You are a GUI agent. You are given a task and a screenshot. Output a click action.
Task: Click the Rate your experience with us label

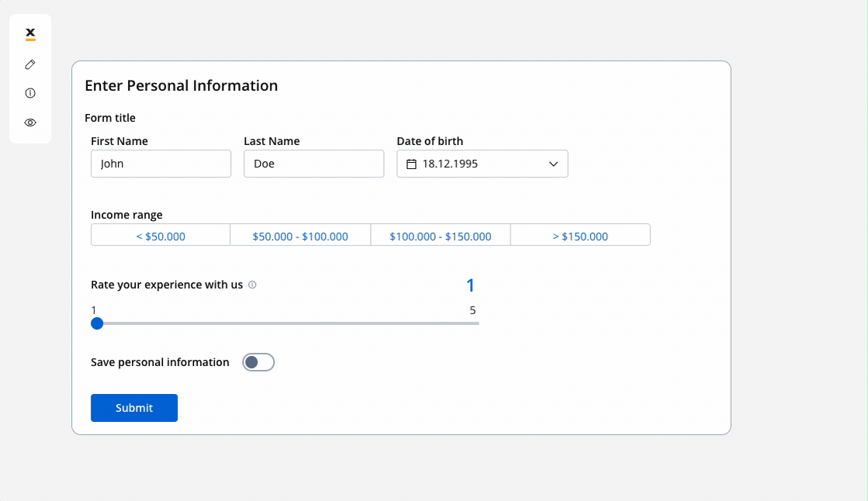point(167,285)
